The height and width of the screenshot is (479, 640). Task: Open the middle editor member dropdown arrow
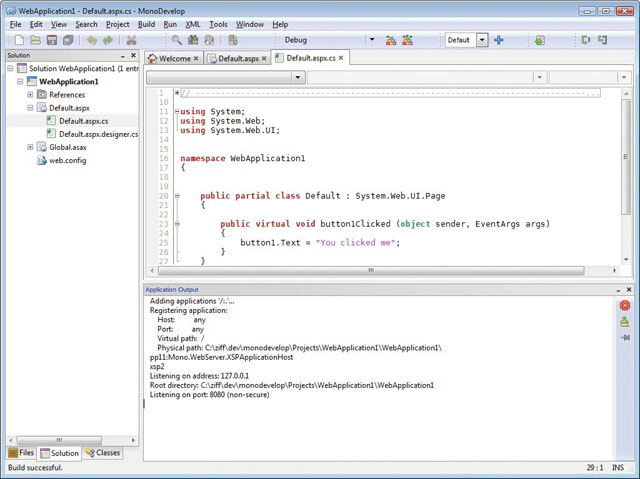(540, 77)
